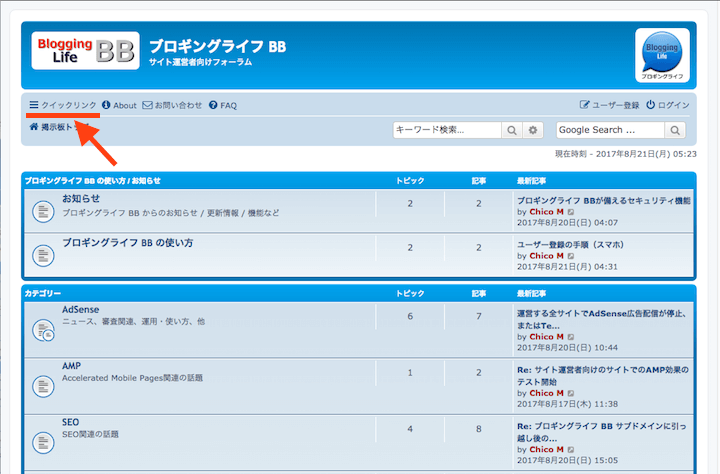The width and height of the screenshot is (720, 474).
Task: View latest post icon in AdSense row
Action: [571, 337]
